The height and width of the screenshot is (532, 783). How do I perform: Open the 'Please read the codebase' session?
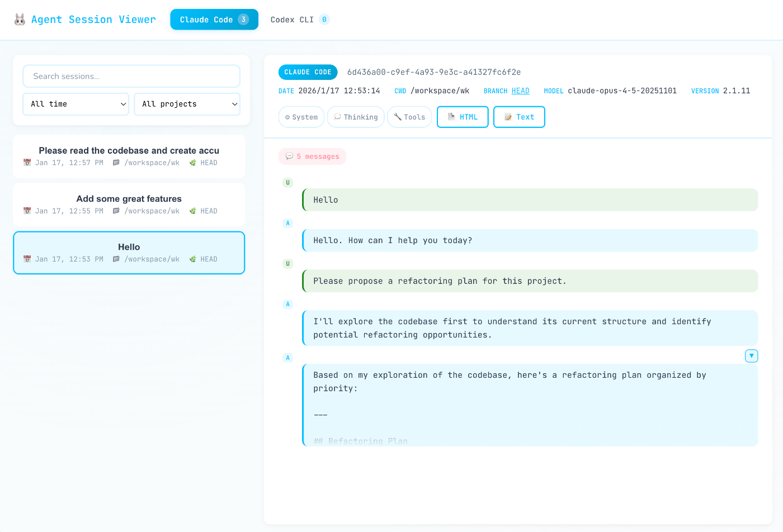click(129, 156)
